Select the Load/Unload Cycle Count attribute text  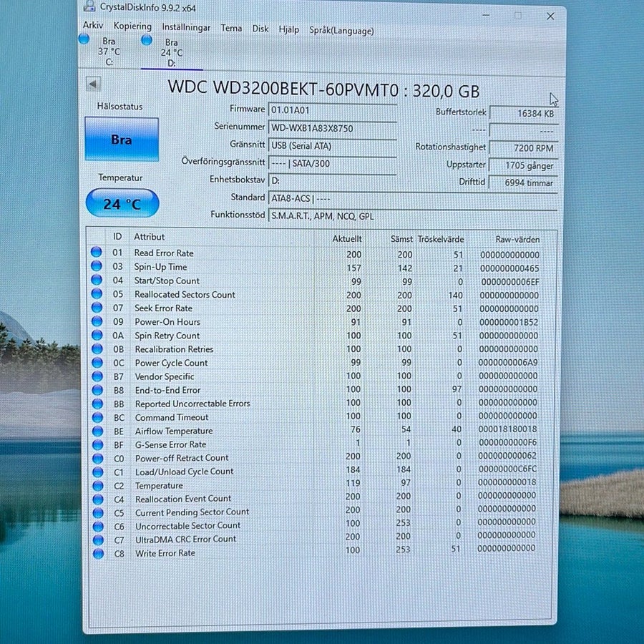(x=185, y=472)
